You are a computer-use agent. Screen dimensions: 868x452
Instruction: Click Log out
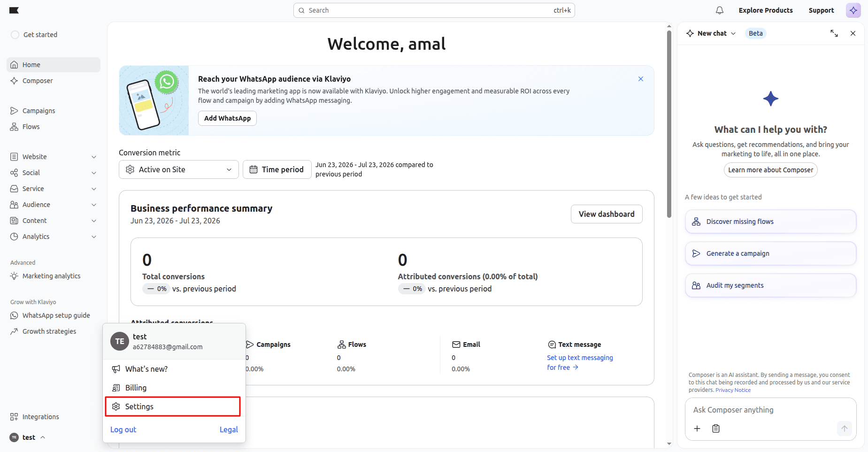tap(123, 429)
